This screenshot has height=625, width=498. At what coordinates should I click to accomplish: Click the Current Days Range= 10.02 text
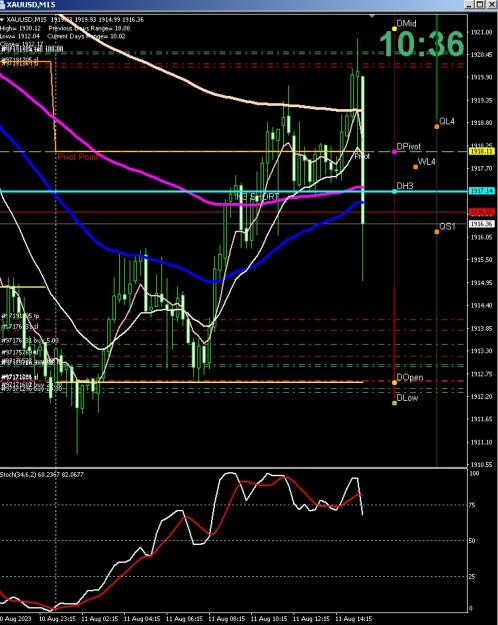click(86, 36)
